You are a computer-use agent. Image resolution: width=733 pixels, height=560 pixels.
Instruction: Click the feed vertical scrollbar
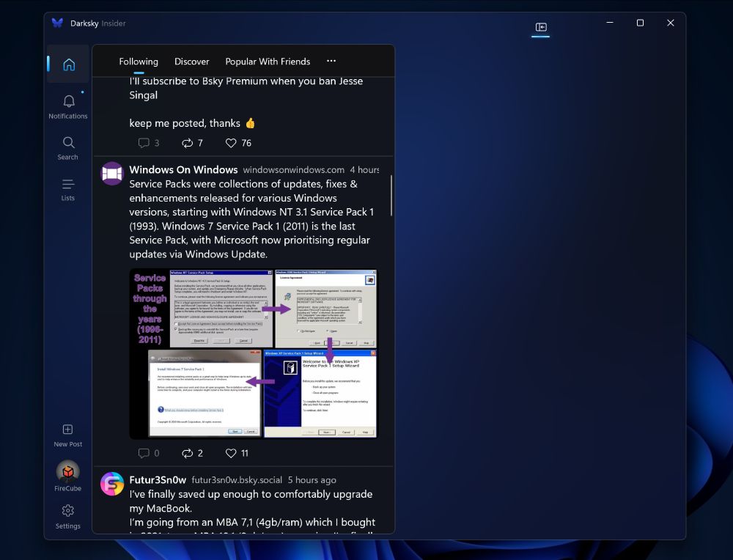pos(391,196)
